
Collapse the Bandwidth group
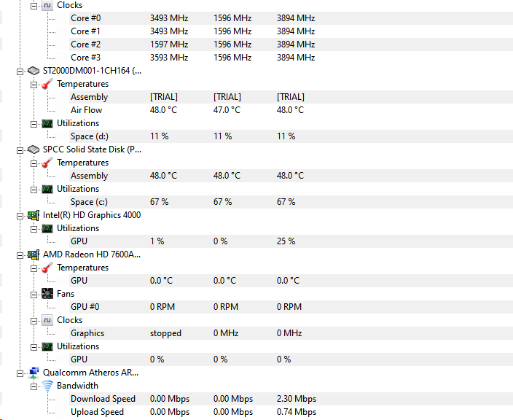pyautogui.click(x=34, y=386)
